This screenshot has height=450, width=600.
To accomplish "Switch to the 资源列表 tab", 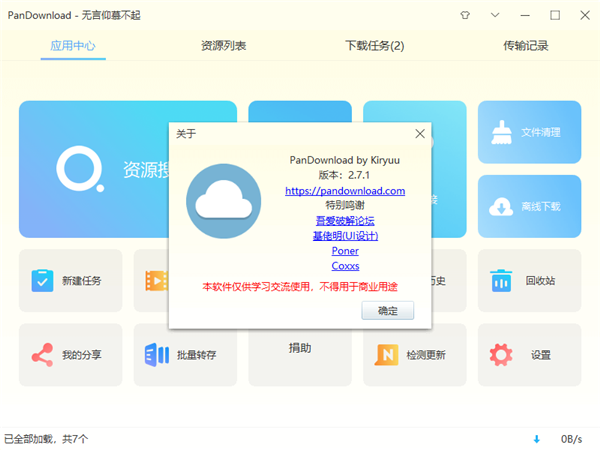I will (223, 46).
